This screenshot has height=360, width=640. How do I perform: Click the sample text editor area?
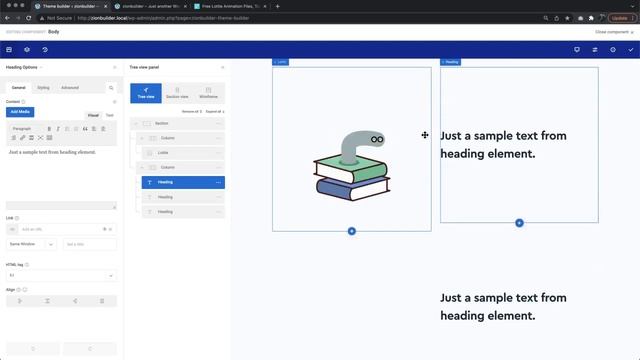[x=61, y=173]
